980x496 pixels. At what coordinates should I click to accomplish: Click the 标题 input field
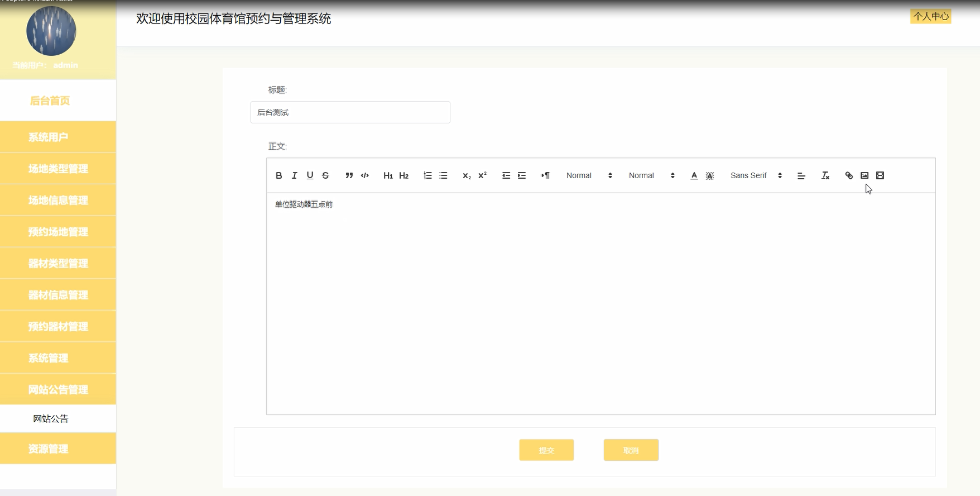pos(350,112)
